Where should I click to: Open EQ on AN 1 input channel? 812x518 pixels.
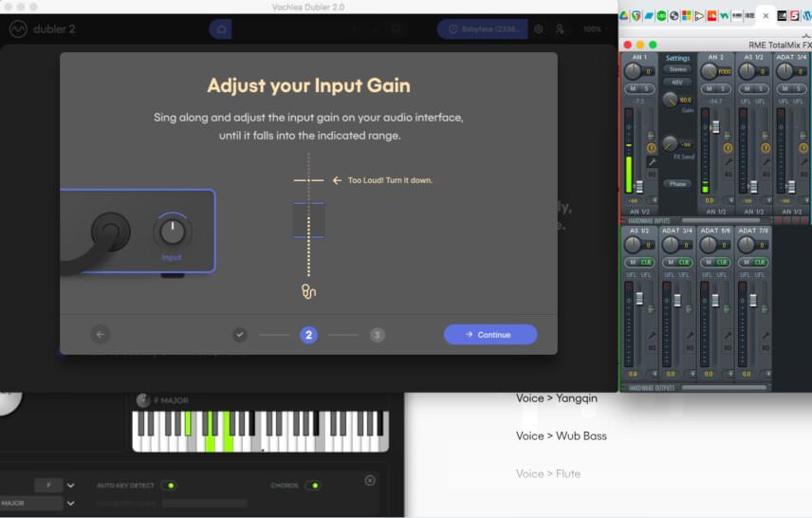coord(652,175)
